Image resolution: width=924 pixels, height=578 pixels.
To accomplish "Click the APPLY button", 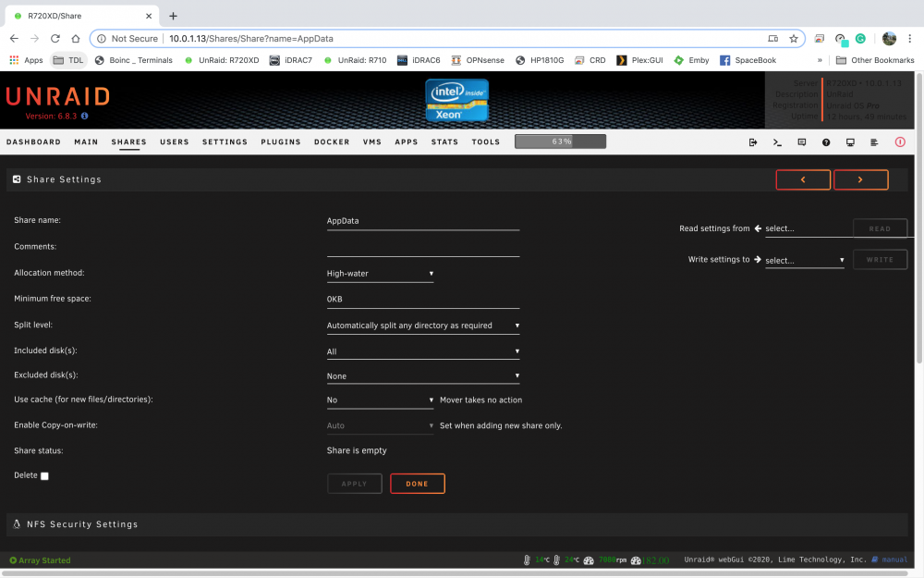I will pyautogui.click(x=354, y=484).
